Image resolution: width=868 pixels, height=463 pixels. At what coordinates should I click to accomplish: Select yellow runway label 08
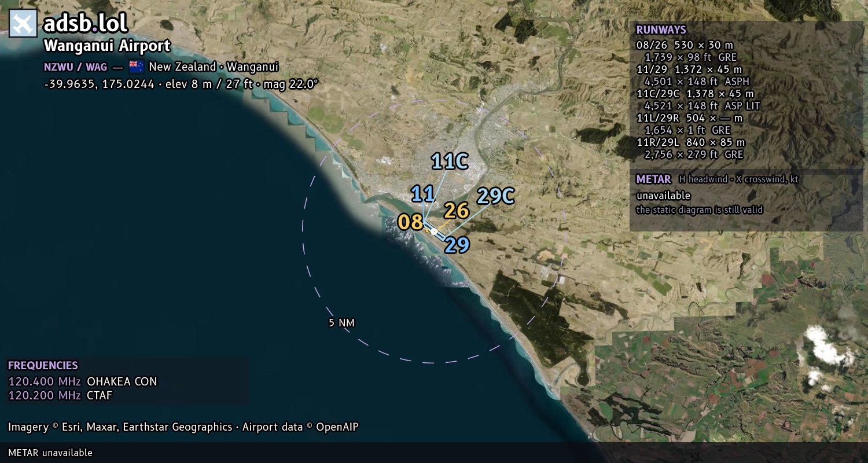(x=410, y=222)
